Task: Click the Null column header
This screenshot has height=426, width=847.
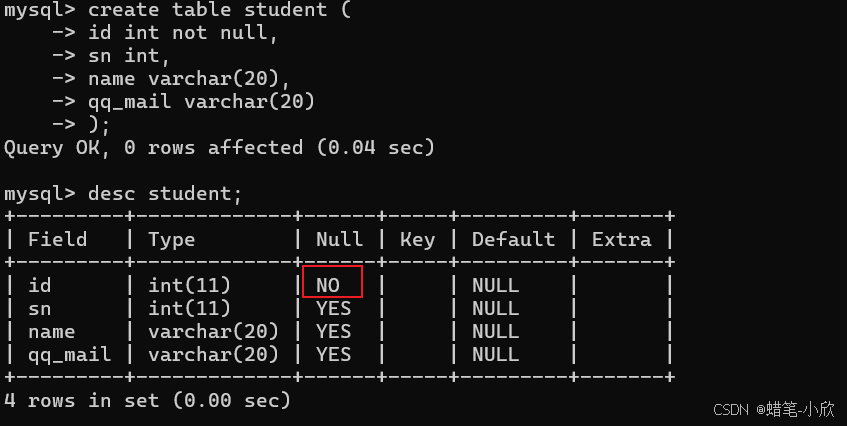Action: click(340, 239)
